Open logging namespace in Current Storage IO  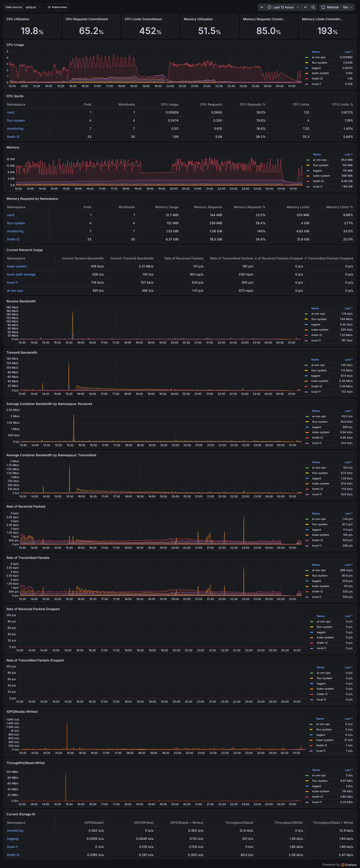point(12,839)
